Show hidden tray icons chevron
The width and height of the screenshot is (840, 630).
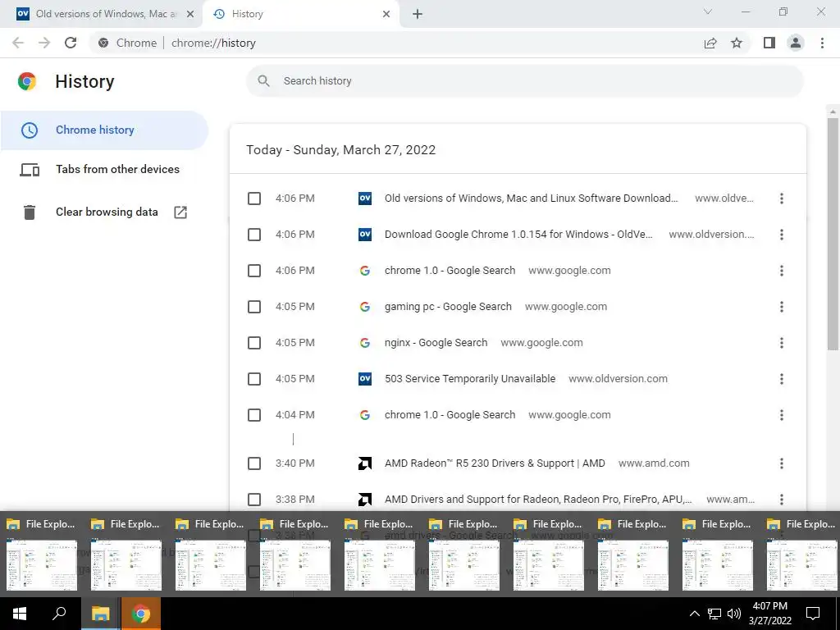pyautogui.click(x=694, y=614)
